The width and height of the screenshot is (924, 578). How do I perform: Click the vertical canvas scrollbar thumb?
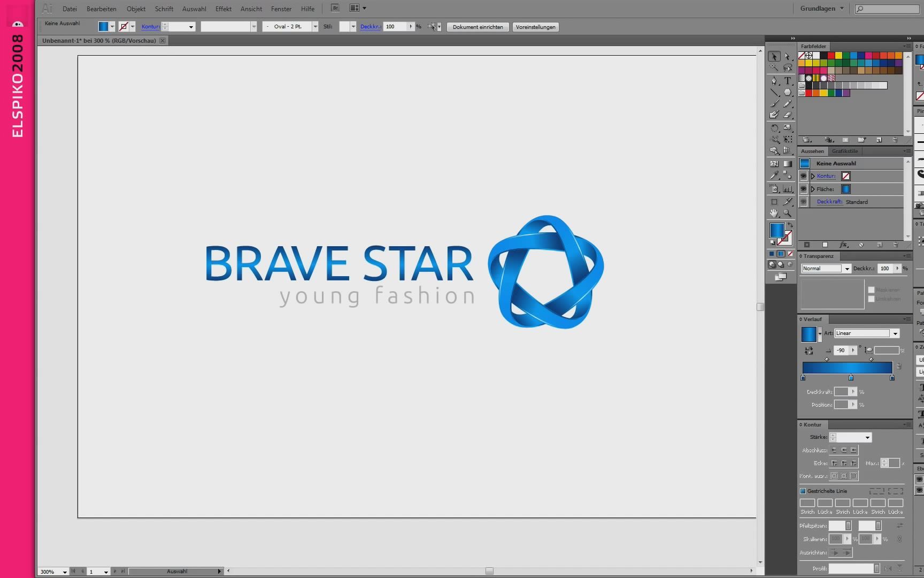[x=760, y=307]
